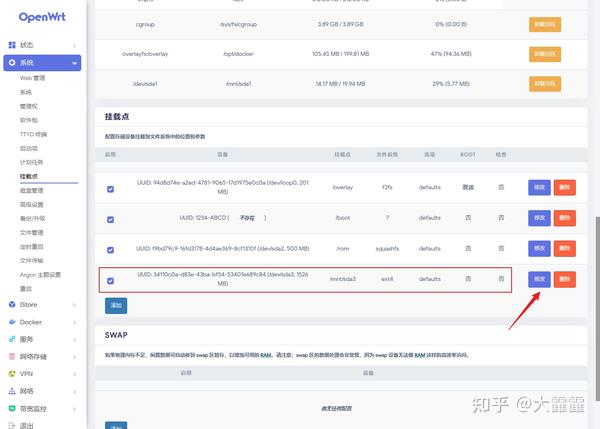The image size is (600, 429).
Task: Click the page vertical scrollbar
Action: coord(597,308)
